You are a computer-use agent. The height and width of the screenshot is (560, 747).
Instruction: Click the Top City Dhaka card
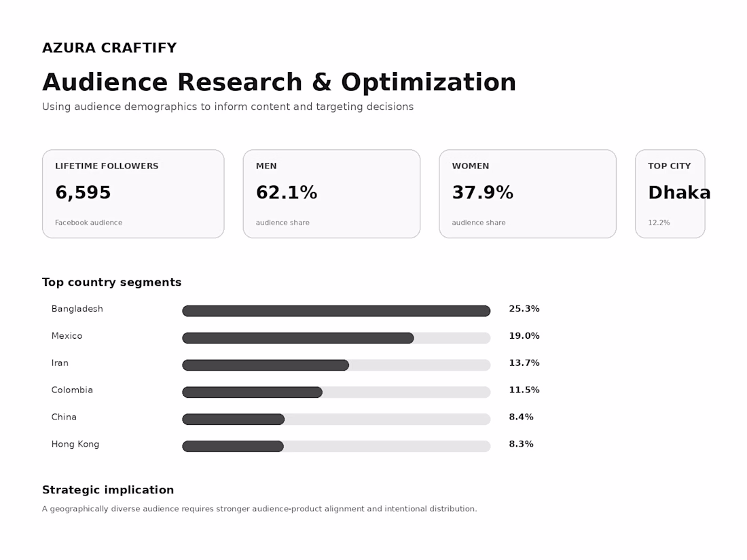pyautogui.click(x=670, y=194)
